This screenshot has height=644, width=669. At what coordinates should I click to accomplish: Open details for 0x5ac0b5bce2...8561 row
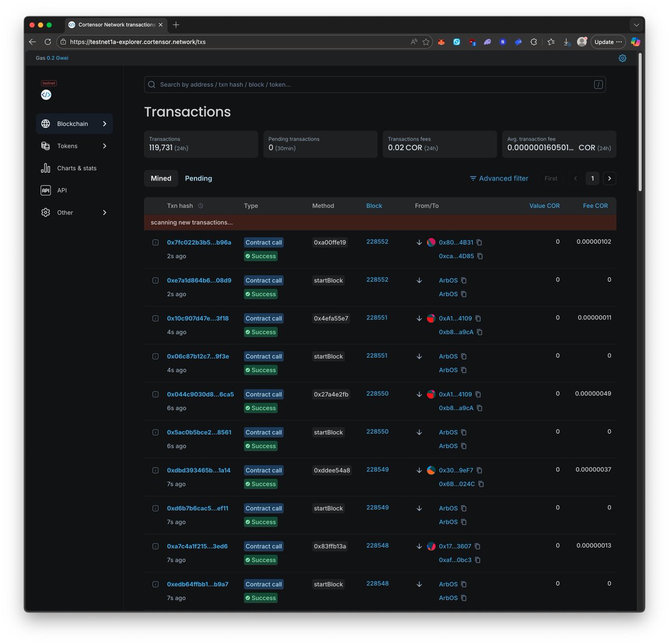[x=156, y=432]
